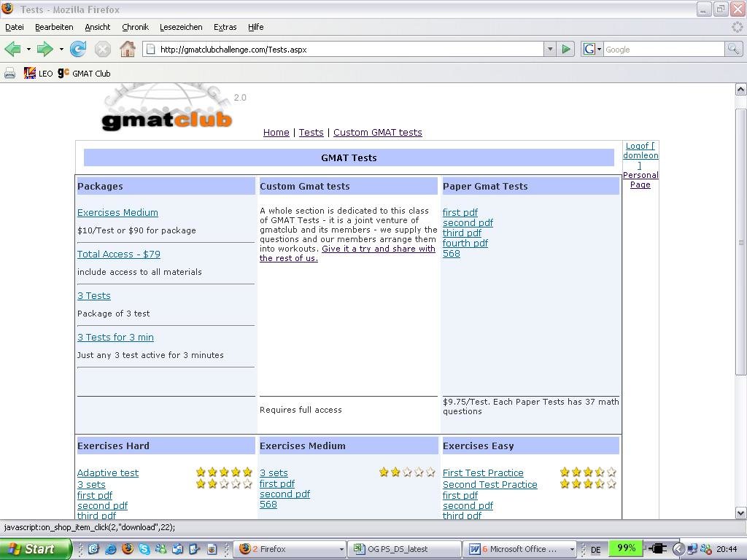
Task: Click the browser Forward arrow button
Action: [45, 49]
